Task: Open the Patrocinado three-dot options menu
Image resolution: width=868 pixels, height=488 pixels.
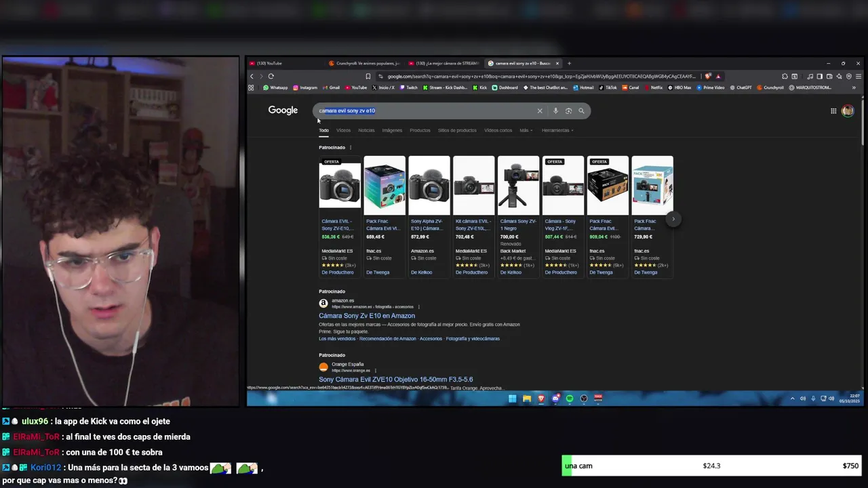Action: [351, 147]
